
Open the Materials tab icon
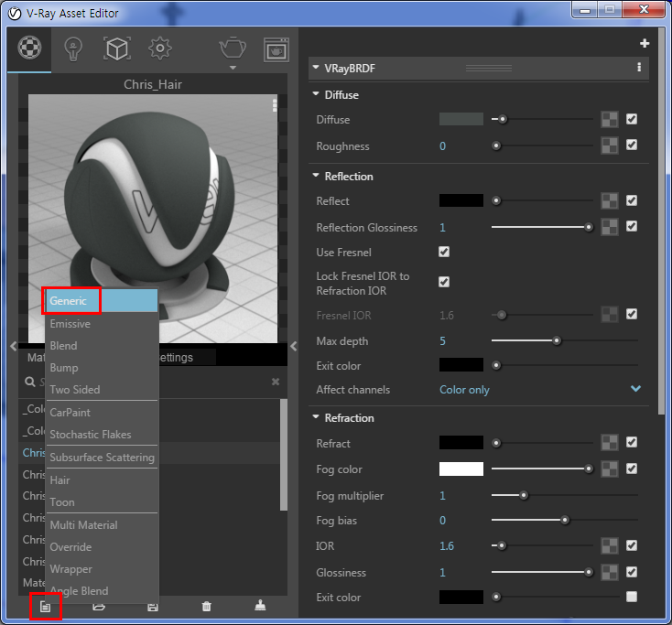[29, 48]
